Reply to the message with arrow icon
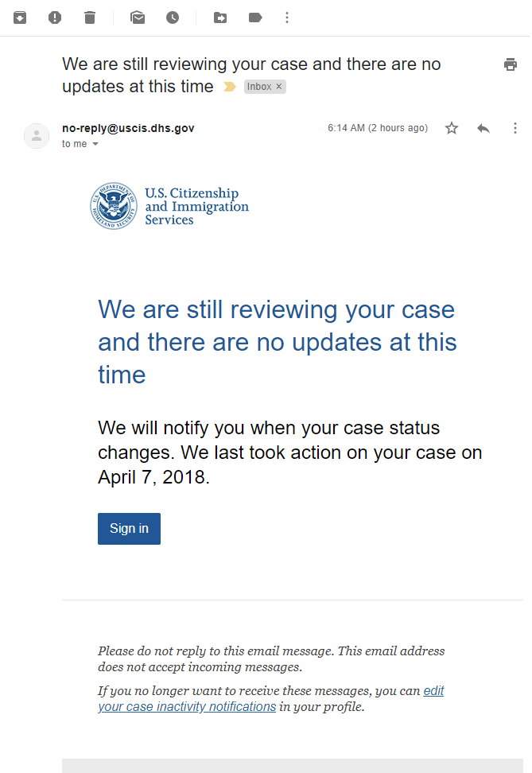The width and height of the screenshot is (532, 773). [x=483, y=129]
